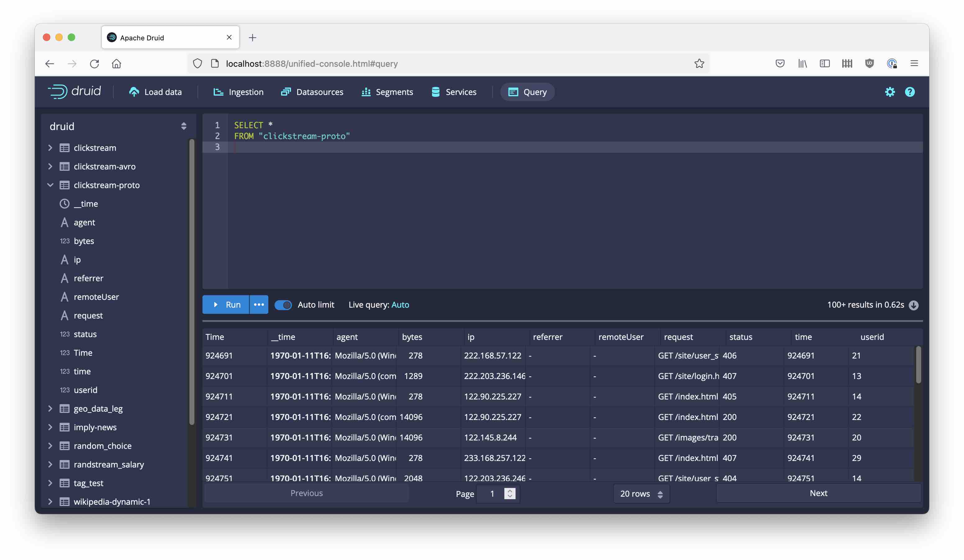Open the Segments view
This screenshot has height=560, width=964.
tap(387, 92)
